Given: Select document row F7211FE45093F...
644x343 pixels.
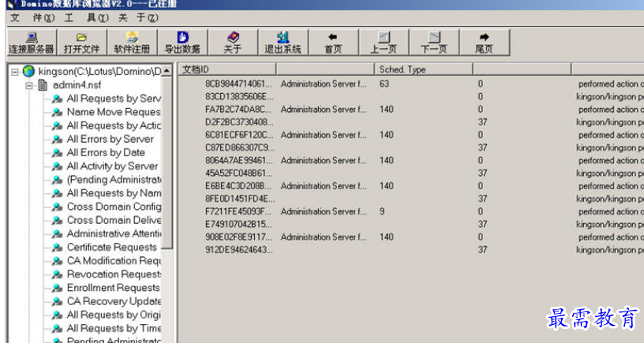Looking at the screenshot, I should 410,211.
